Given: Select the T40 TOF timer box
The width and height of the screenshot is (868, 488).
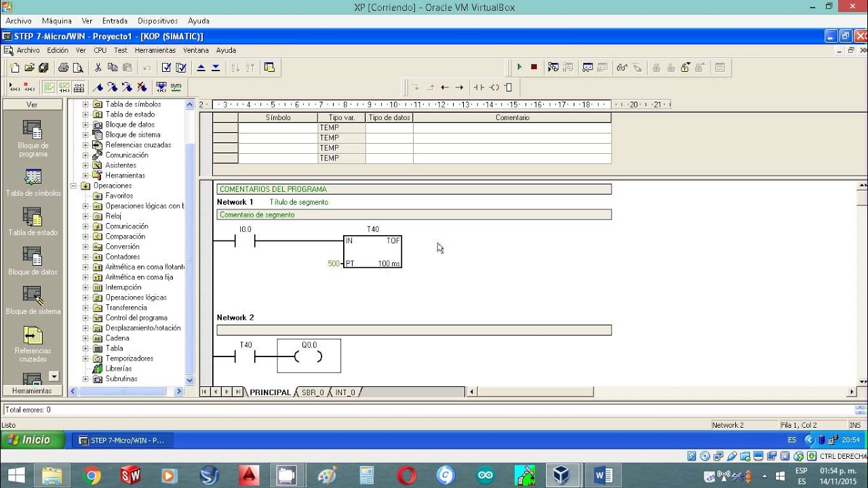Looking at the screenshot, I should click(x=372, y=251).
